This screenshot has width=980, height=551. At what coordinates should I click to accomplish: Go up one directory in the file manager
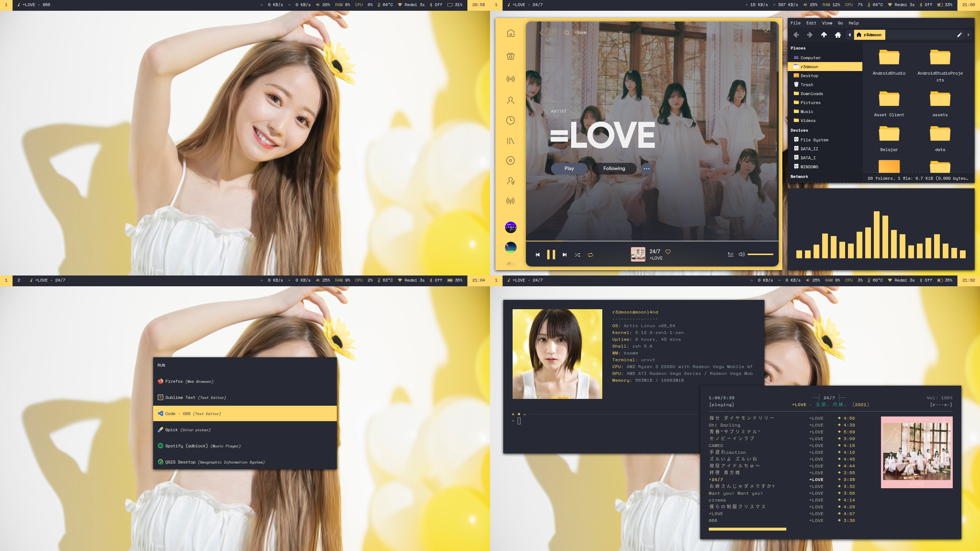click(x=824, y=35)
